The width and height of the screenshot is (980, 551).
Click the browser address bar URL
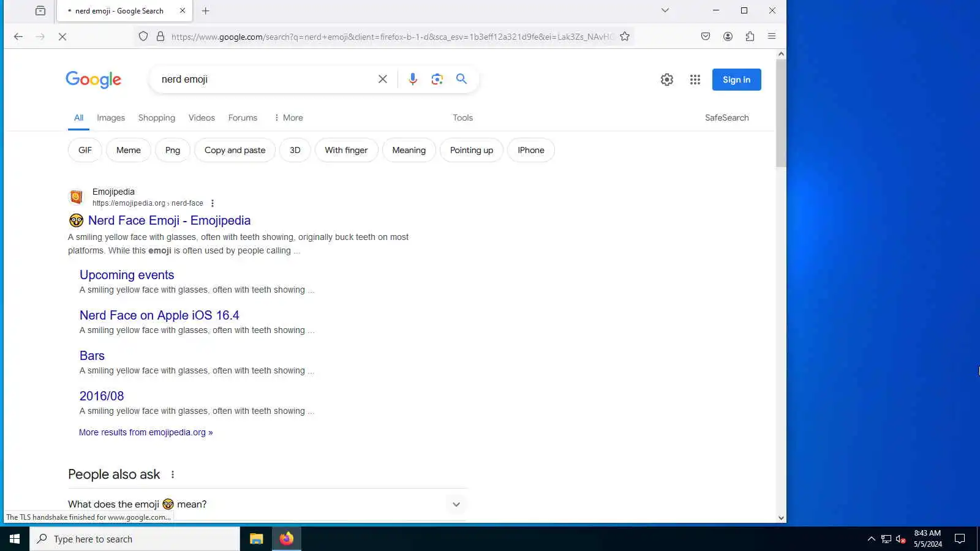[x=392, y=37]
